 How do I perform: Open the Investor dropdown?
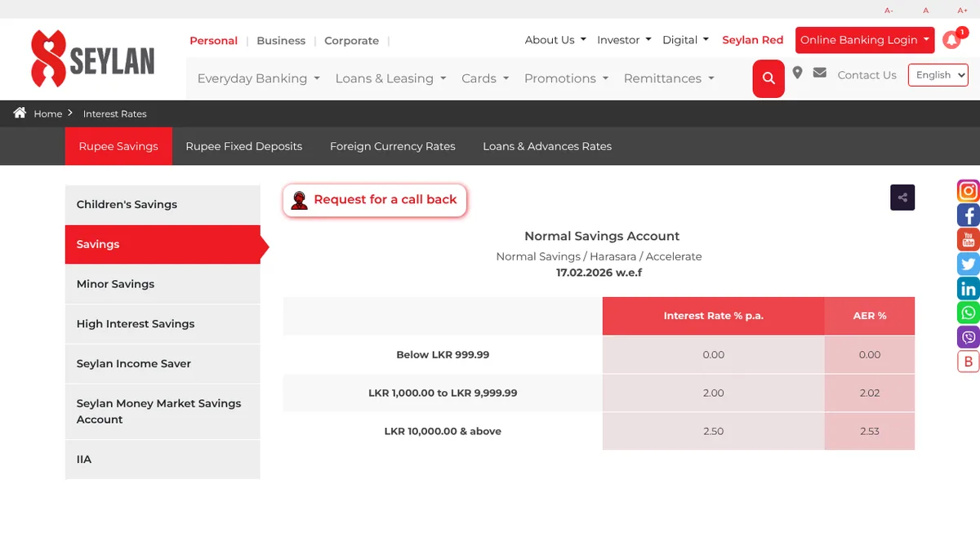click(624, 39)
